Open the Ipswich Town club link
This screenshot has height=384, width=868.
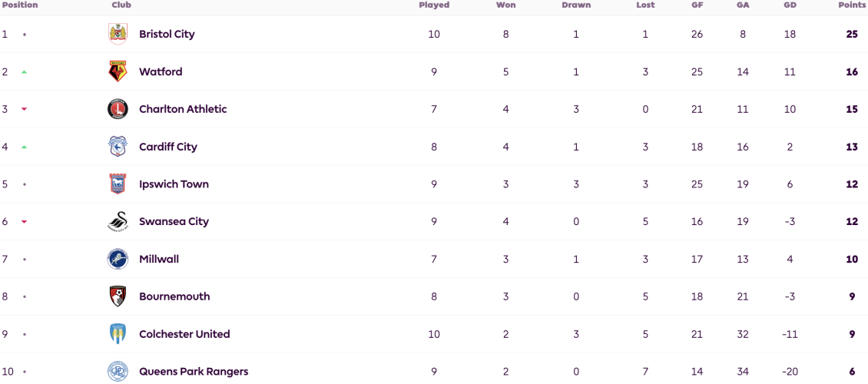[174, 184]
